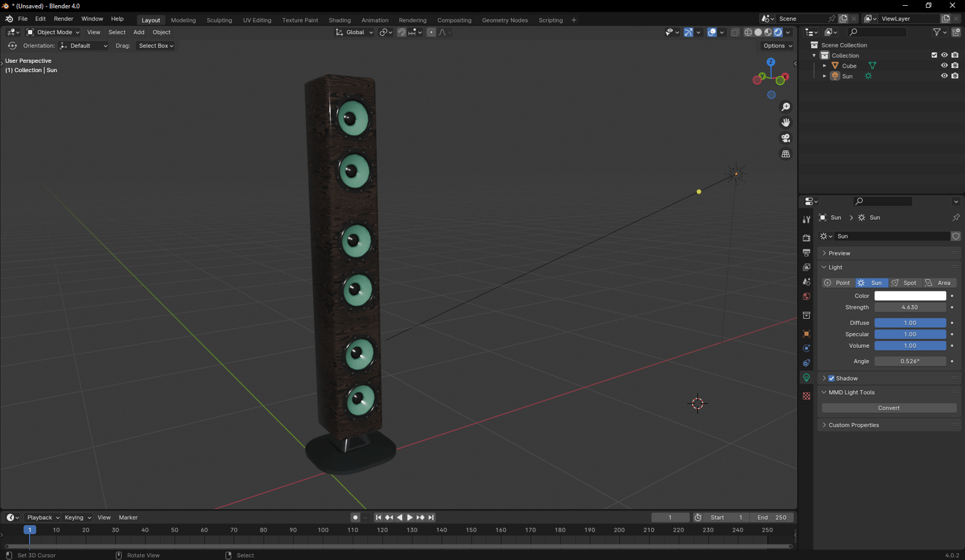The image size is (965, 560).
Task: Open the viewport Add menu
Action: tap(139, 32)
